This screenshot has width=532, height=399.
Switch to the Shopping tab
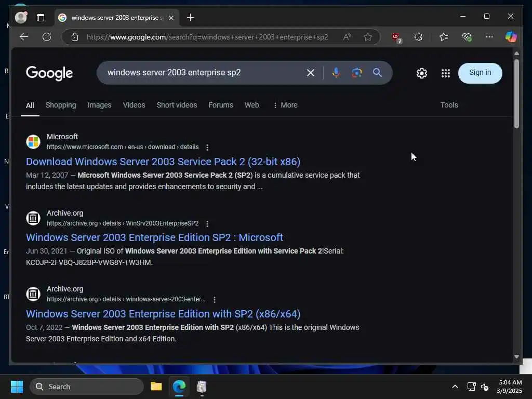coord(61,105)
